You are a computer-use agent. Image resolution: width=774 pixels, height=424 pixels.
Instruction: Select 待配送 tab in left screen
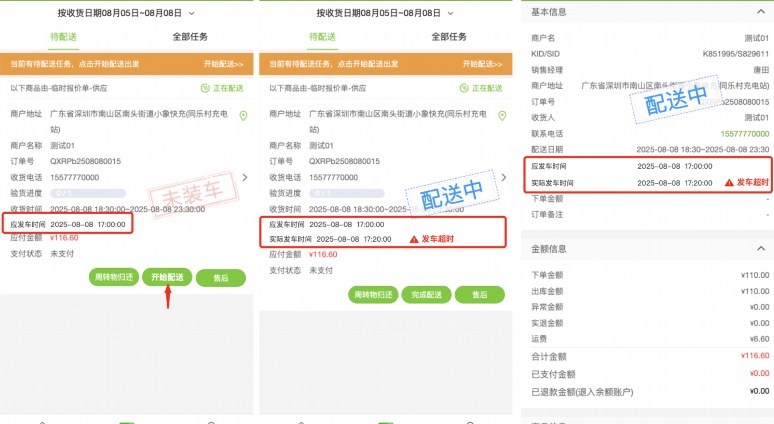point(63,37)
